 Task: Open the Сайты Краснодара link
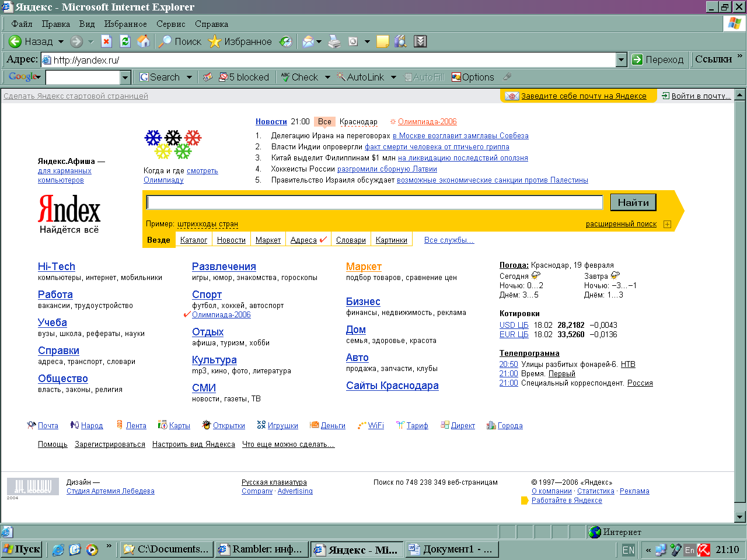(392, 386)
